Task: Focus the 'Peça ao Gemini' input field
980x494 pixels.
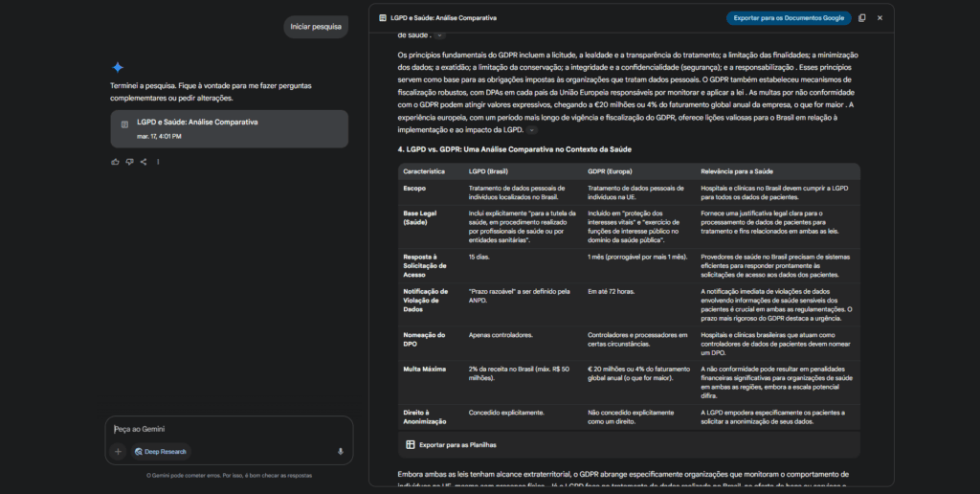Action: click(228, 429)
